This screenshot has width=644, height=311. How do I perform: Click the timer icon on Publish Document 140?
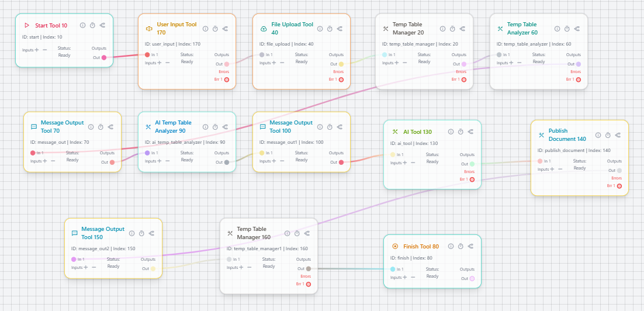tap(608, 135)
